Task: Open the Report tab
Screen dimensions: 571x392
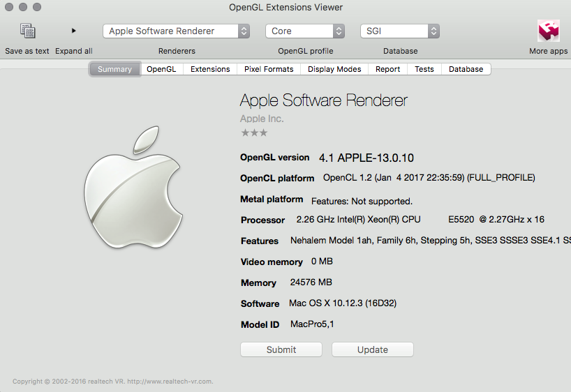Action: (388, 69)
